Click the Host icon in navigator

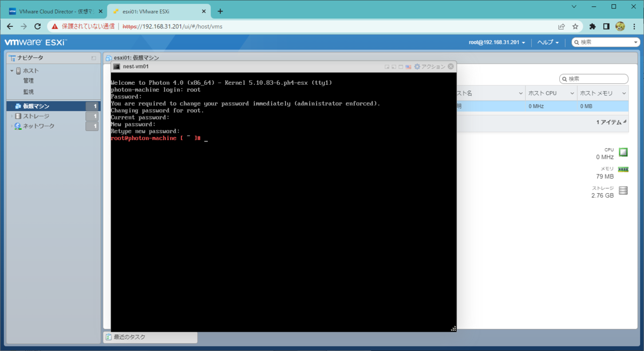click(18, 71)
